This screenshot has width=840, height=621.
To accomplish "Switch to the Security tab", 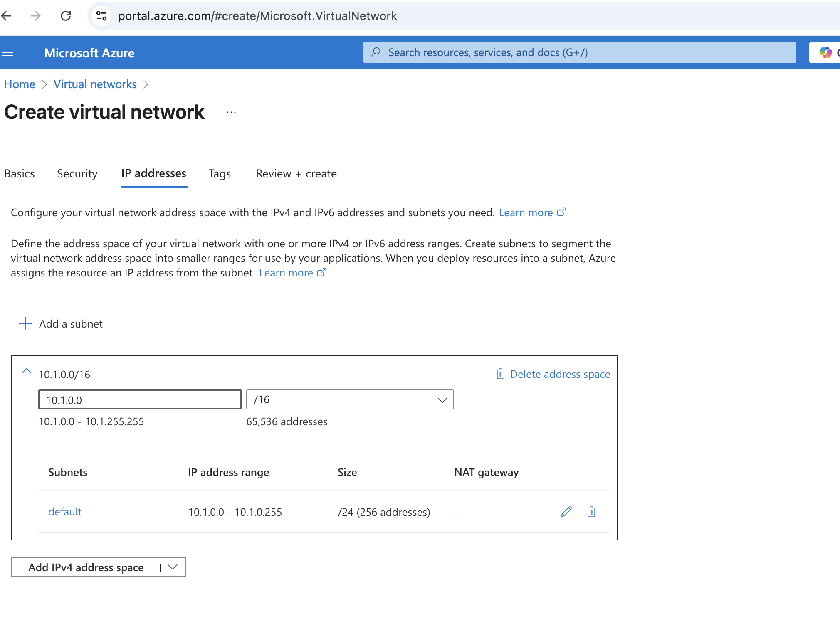I will (x=77, y=173).
